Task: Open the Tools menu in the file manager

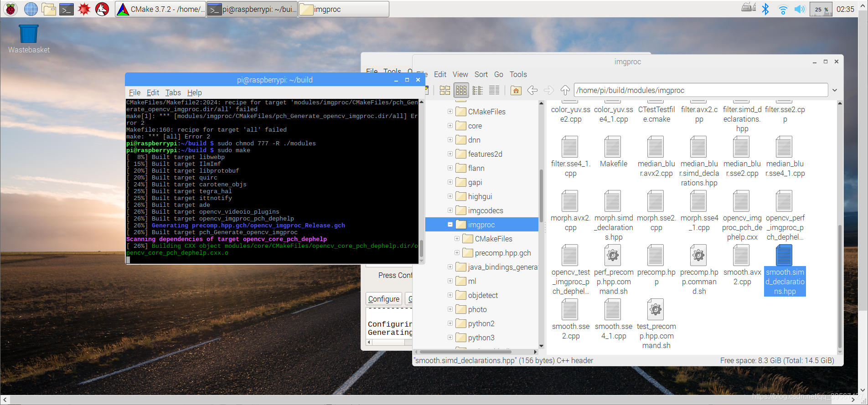Action: click(518, 74)
